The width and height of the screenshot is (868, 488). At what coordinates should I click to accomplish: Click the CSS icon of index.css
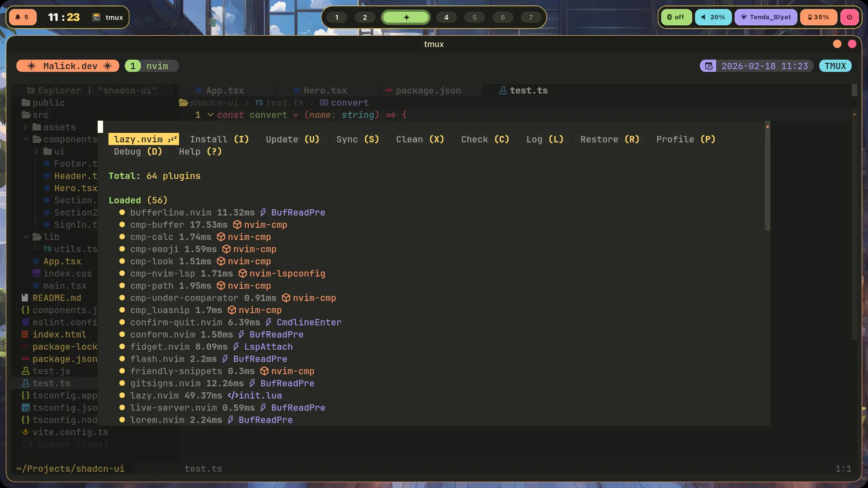coord(36,273)
